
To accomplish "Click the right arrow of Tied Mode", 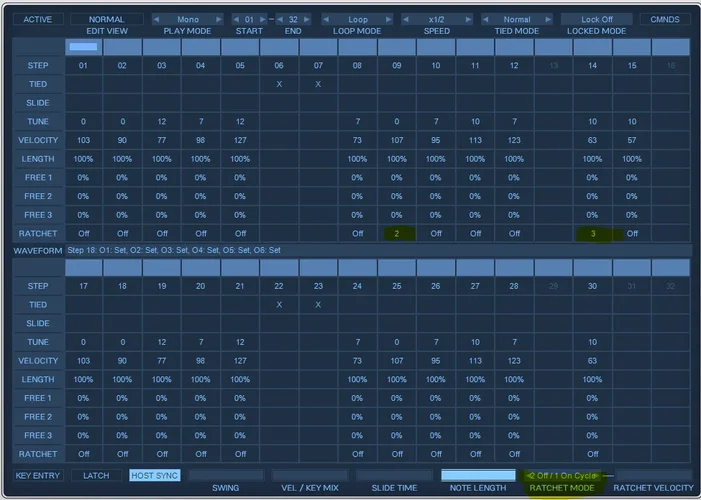I will click(548, 19).
